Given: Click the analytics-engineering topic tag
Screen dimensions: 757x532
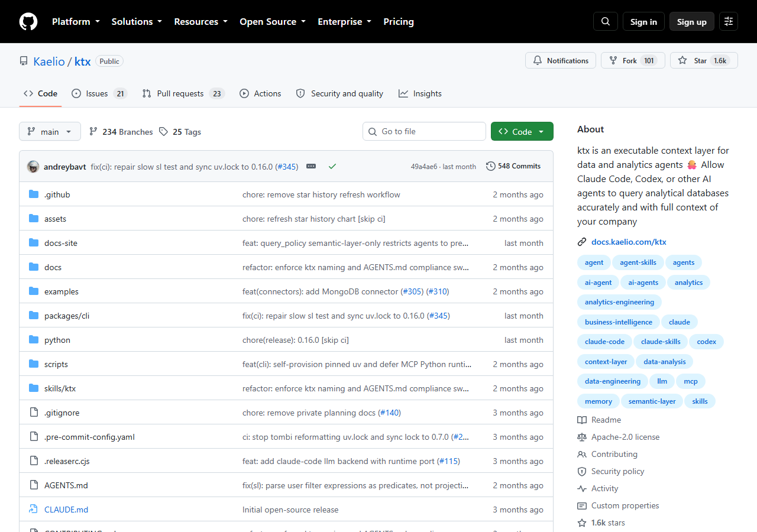Looking at the screenshot, I should point(619,302).
